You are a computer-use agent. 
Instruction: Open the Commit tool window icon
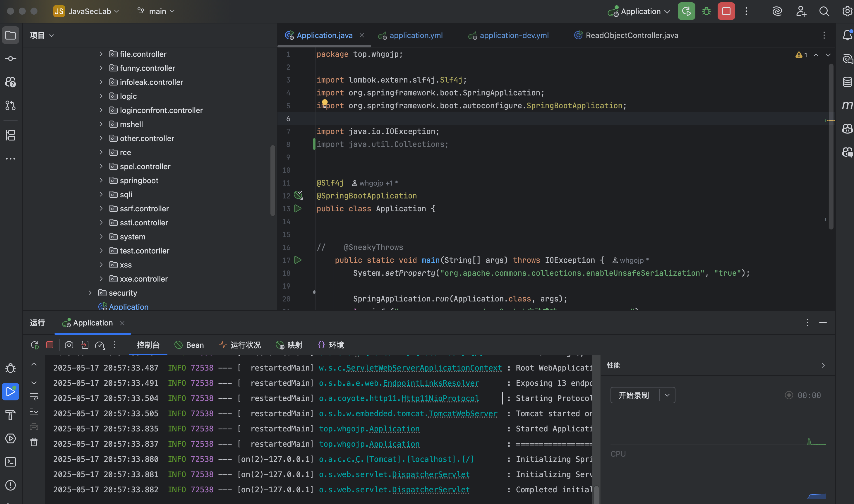coord(11,59)
